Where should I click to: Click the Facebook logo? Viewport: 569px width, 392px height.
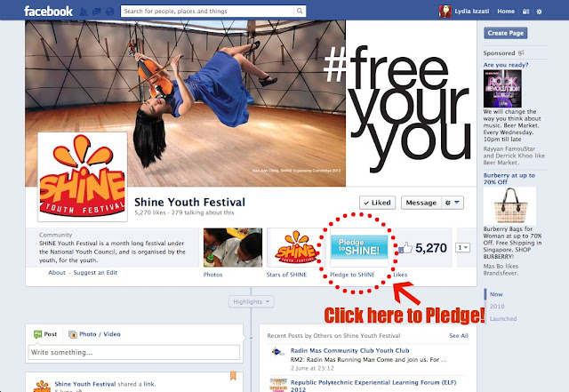(48, 12)
